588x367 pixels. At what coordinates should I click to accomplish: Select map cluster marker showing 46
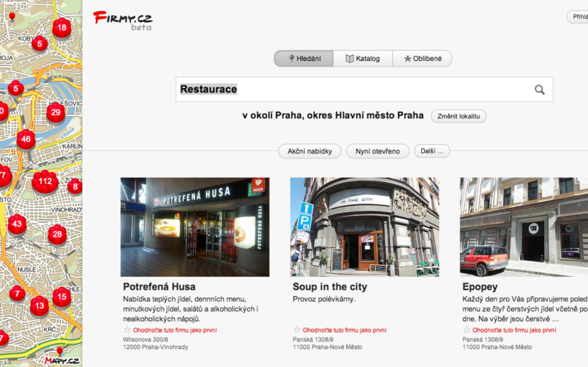[x=26, y=139]
